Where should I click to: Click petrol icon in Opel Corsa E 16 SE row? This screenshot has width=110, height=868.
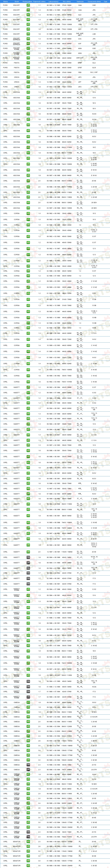28,370
